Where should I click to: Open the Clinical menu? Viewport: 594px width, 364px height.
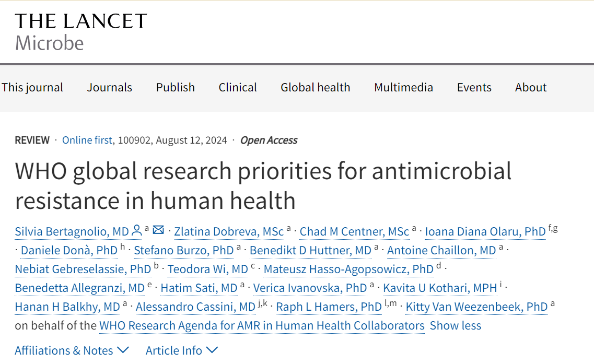pyautogui.click(x=238, y=88)
